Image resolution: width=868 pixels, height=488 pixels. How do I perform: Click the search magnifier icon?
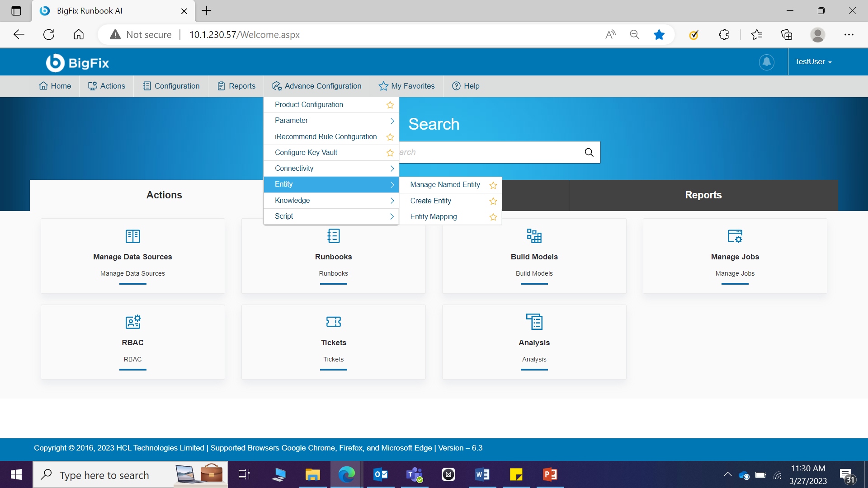coord(589,152)
